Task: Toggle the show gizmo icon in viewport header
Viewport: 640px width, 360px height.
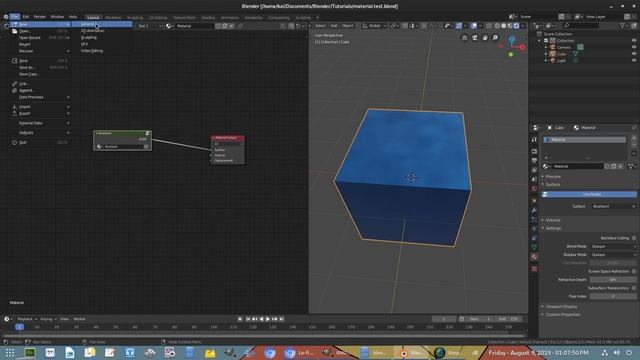Action: [x=459, y=26]
